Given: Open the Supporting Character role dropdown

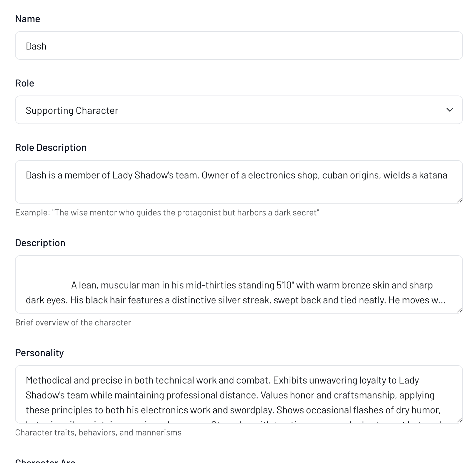Looking at the screenshot, I should (238, 110).
